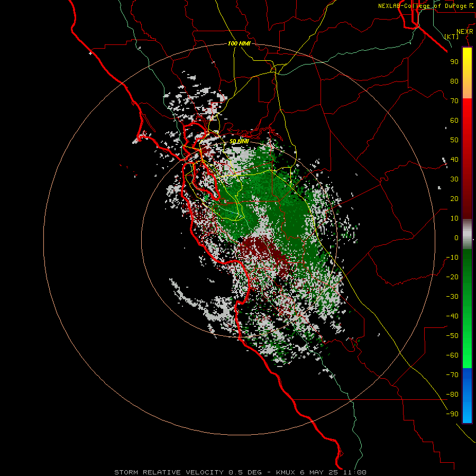Click the 11:00 time in the caption
This screenshot has width=476, height=476.
click(354, 472)
